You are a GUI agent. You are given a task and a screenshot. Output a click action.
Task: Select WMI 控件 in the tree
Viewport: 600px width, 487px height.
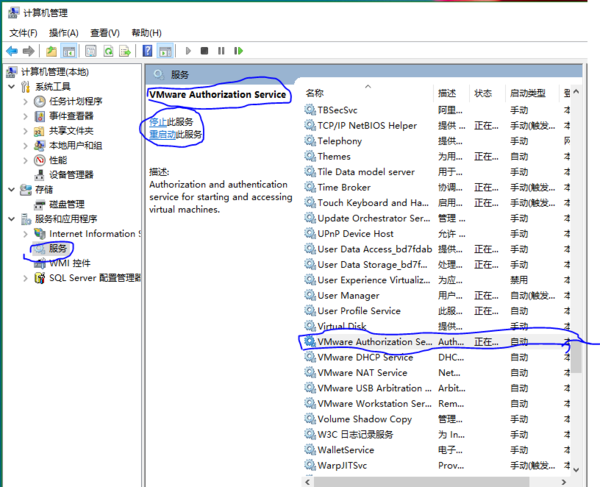pyautogui.click(x=70, y=263)
